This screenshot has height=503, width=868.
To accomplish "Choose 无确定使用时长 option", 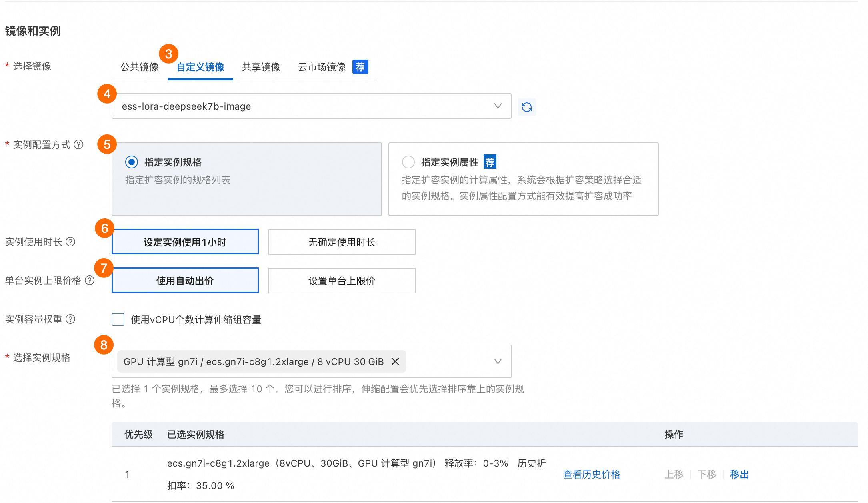I will click(342, 242).
